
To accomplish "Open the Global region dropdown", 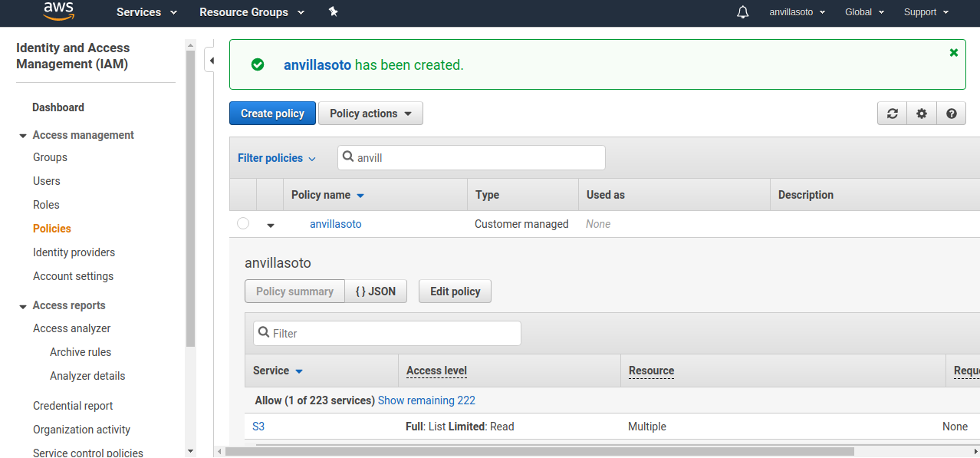I will [864, 12].
